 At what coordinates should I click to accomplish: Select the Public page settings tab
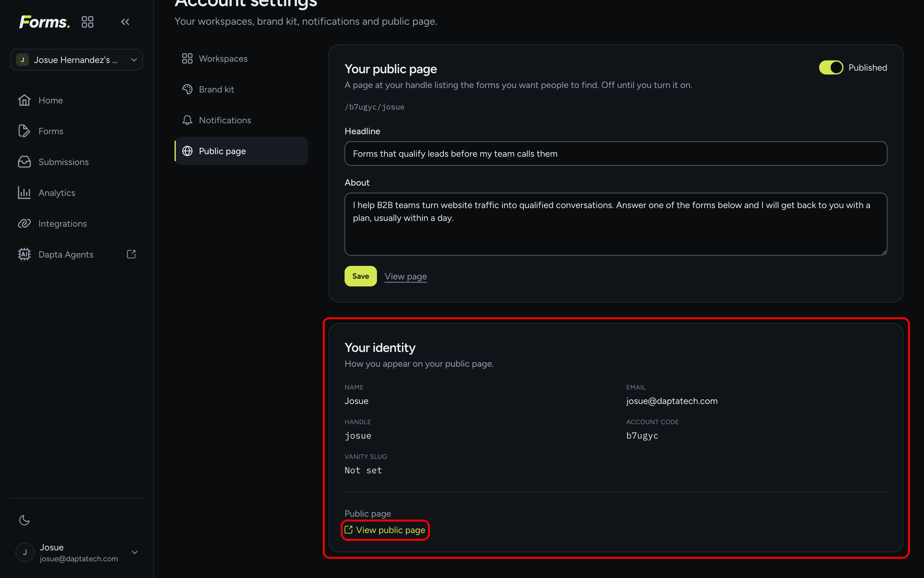tap(241, 151)
